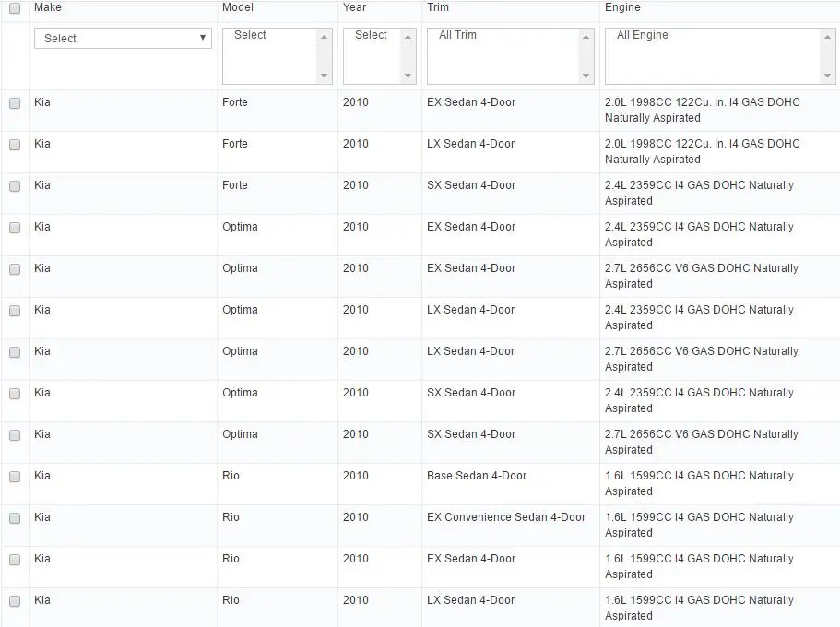The width and height of the screenshot is (840, 627).
Task: Click the Model list scroll up arrow
Action: click(x=325, y=37)
